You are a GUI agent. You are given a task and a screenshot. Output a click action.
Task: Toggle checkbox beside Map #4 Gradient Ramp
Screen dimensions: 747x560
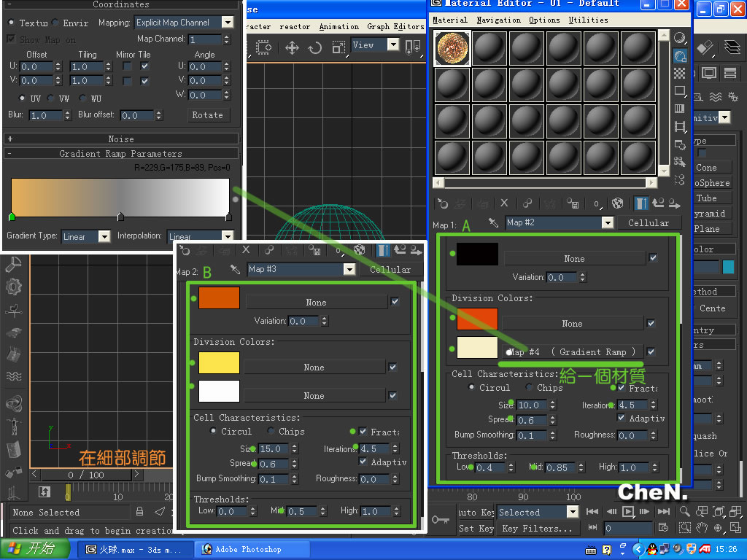click(x=651, y=351)
